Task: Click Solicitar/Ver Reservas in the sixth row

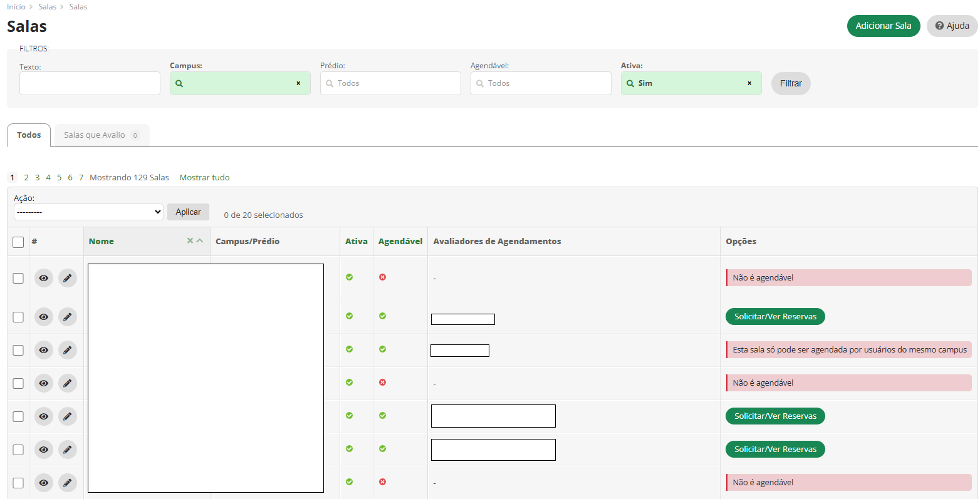Action: pos(775,449)
